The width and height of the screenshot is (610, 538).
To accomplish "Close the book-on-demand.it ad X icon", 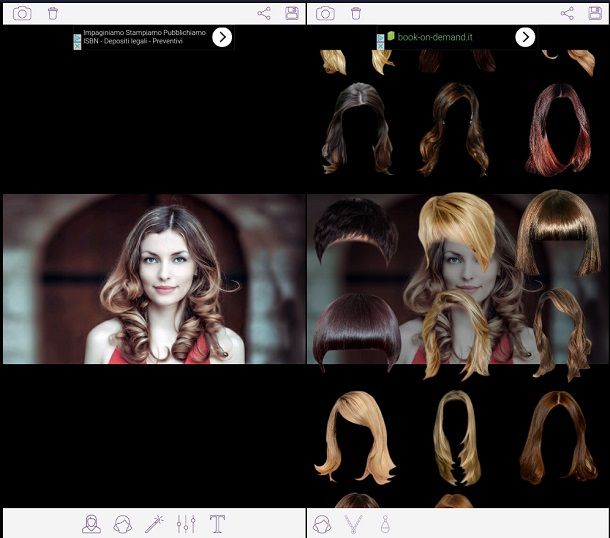I will coord(380,46).
